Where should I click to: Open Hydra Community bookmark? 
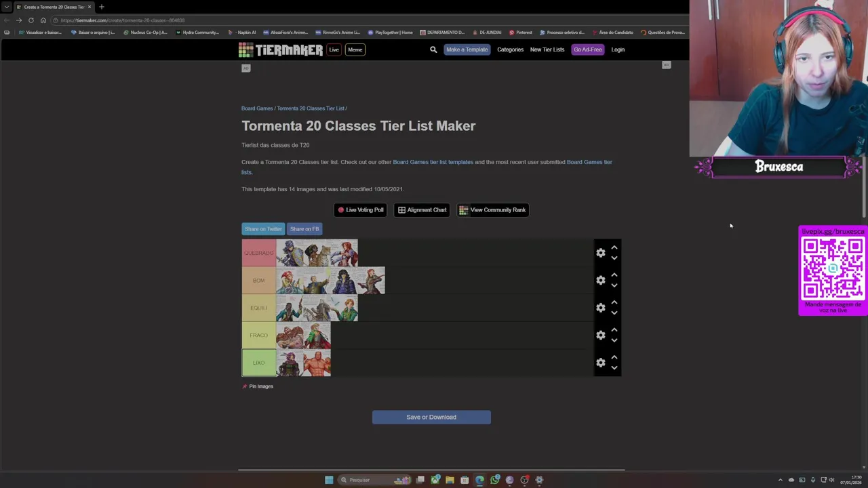tap(197, 33)
